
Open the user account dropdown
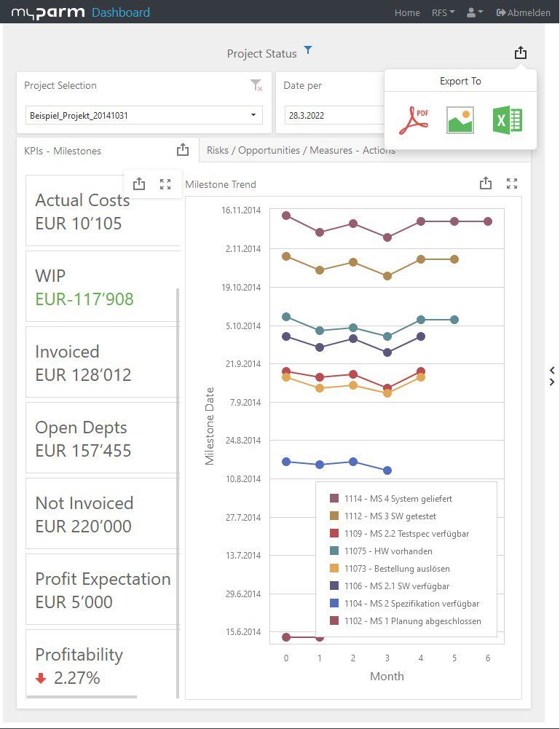475,12
